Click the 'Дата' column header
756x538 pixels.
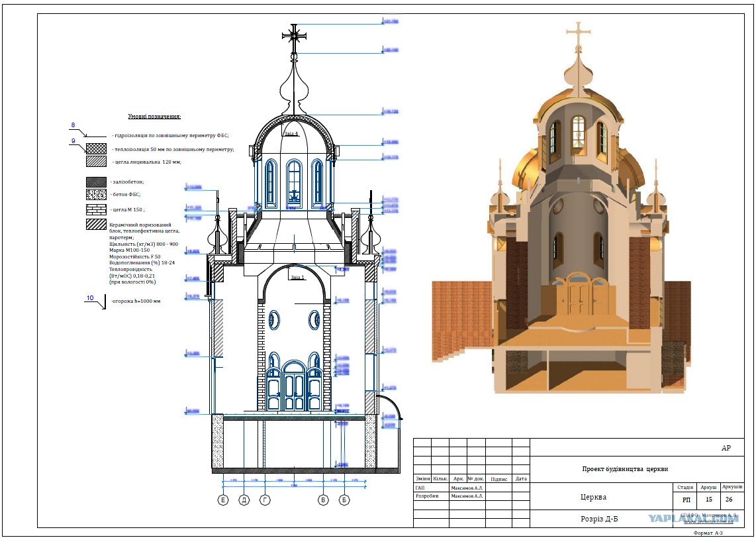pos(521,479)
